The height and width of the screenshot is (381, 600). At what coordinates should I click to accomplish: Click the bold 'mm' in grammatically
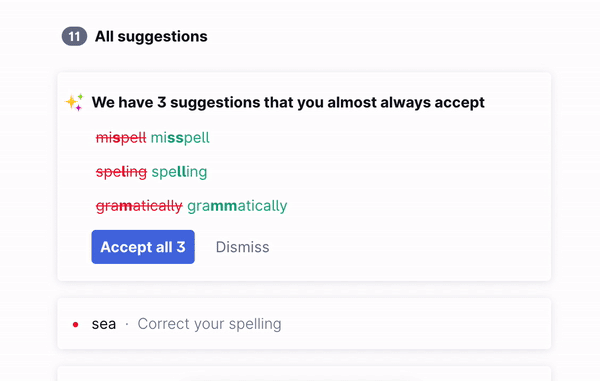224,206
